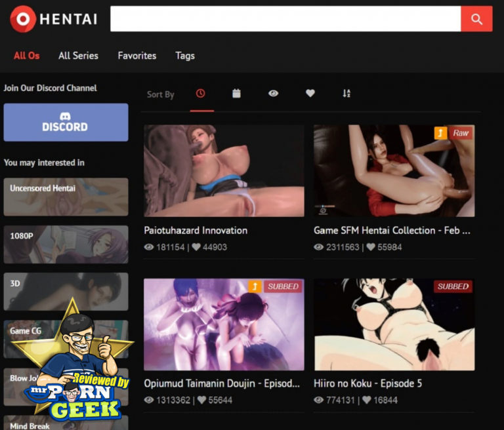
Task: Go to the Favorites tab
Action: click(x=136, y=56)
